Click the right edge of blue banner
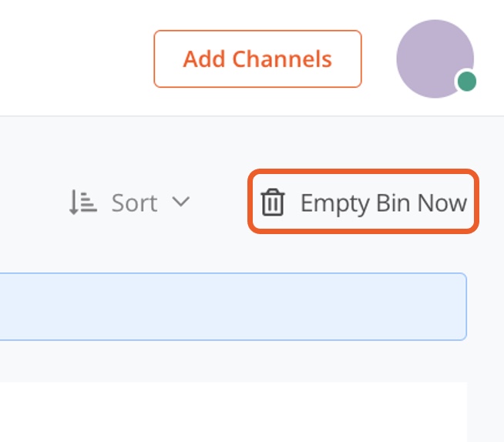 463,306
